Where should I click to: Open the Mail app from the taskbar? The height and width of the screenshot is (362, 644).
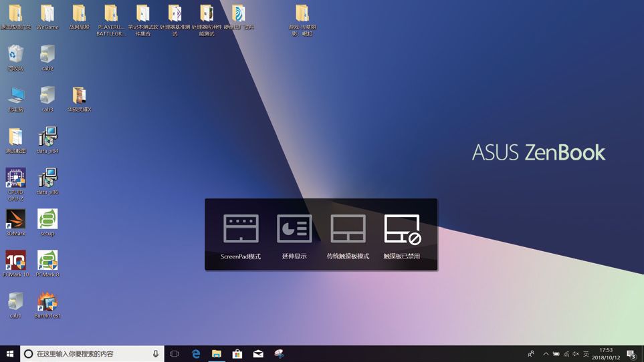tap(258, 354)
